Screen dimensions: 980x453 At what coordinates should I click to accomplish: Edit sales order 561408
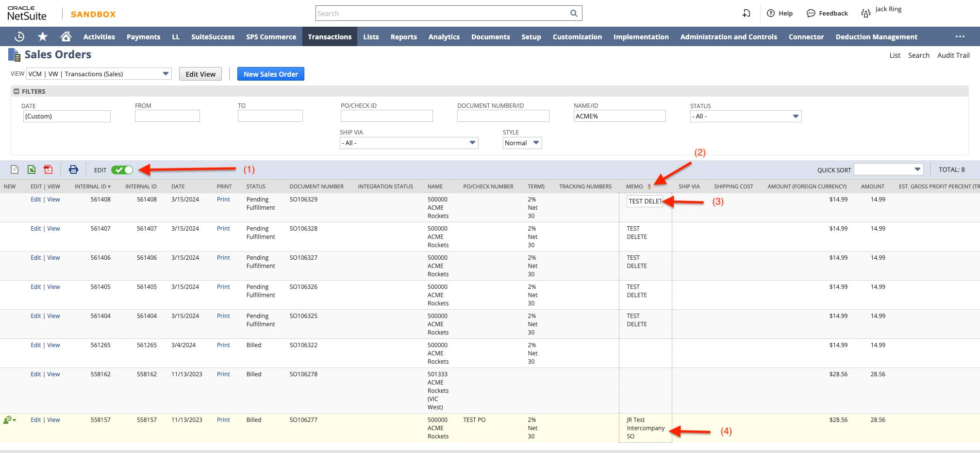point(36,200)
